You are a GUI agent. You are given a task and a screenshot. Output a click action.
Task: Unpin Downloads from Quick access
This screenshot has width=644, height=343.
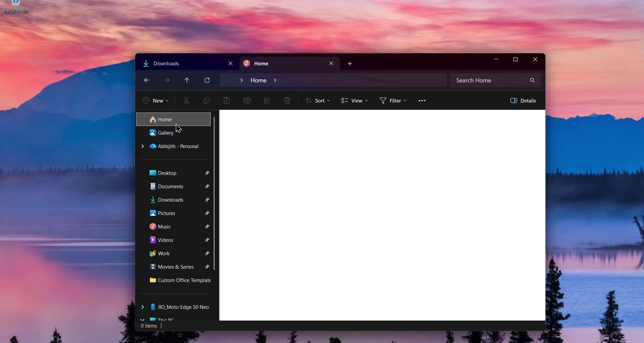click(x=207, y=200)
